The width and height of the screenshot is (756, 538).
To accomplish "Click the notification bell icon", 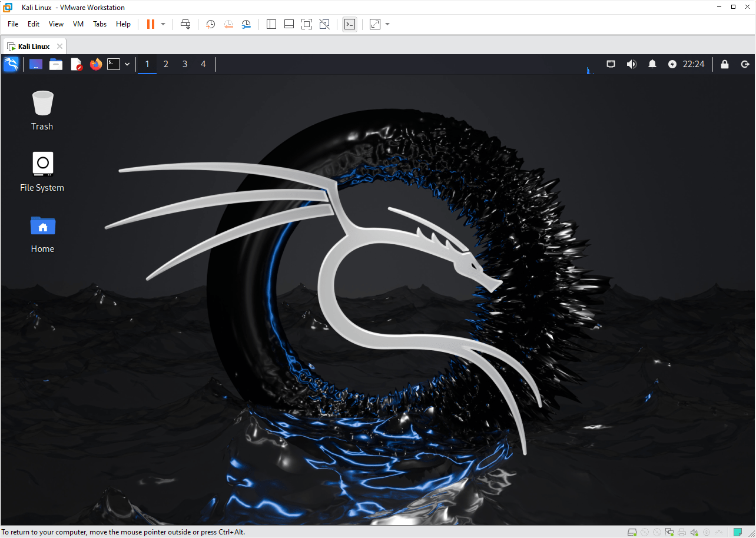I will (x=652, y=64).
